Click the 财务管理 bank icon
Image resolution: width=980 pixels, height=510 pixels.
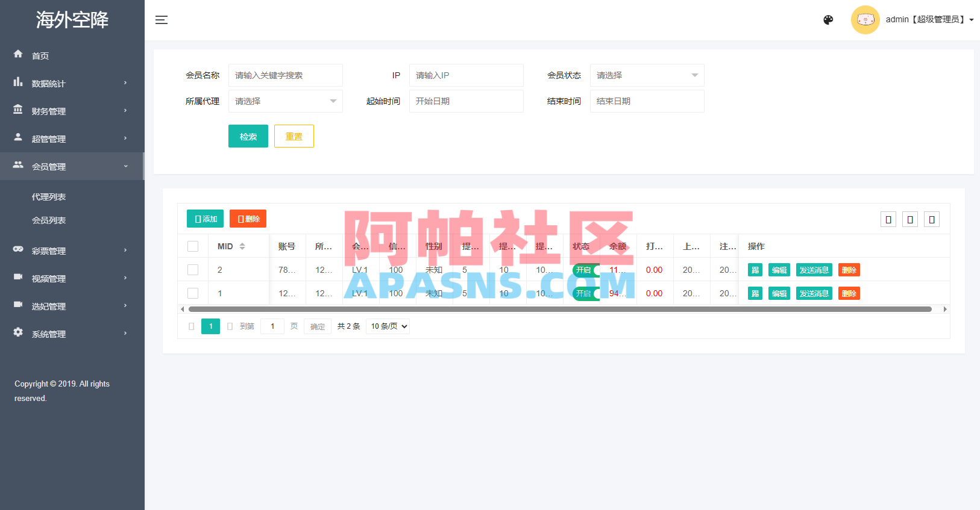coord(18,110)
